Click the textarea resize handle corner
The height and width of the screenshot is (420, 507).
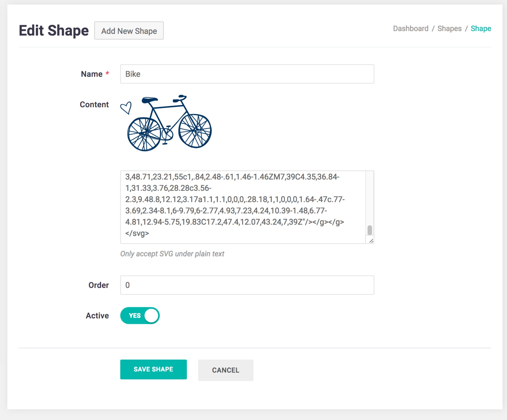coord(371,241)
